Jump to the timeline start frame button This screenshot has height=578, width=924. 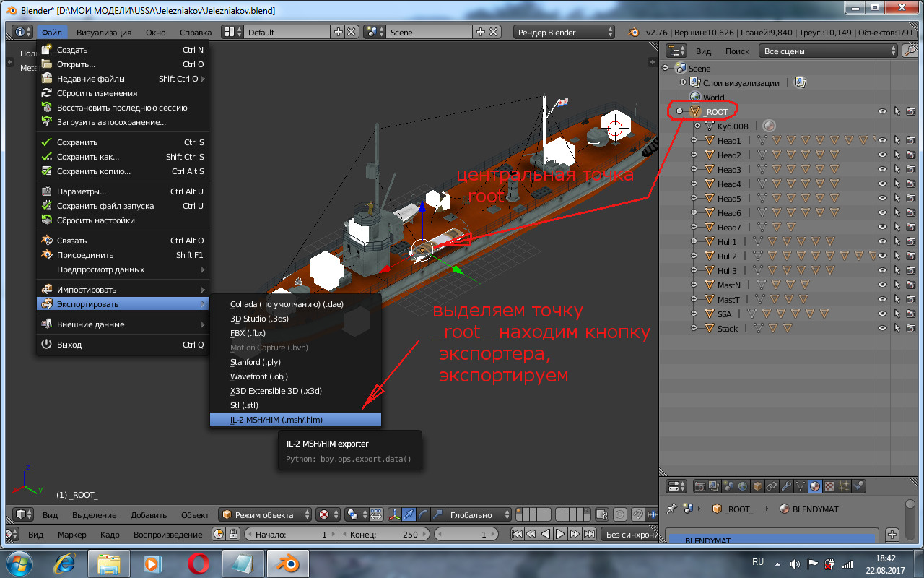point(516,535)
